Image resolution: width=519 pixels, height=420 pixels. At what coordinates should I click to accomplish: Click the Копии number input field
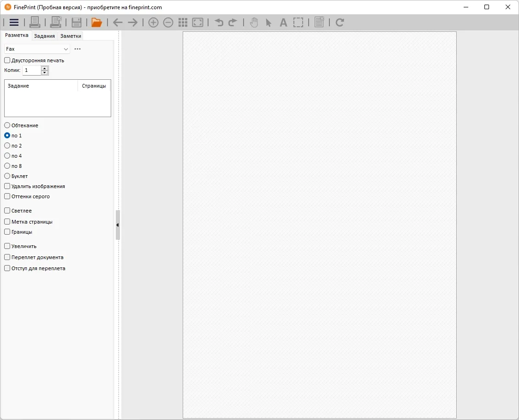pos(32,70)
